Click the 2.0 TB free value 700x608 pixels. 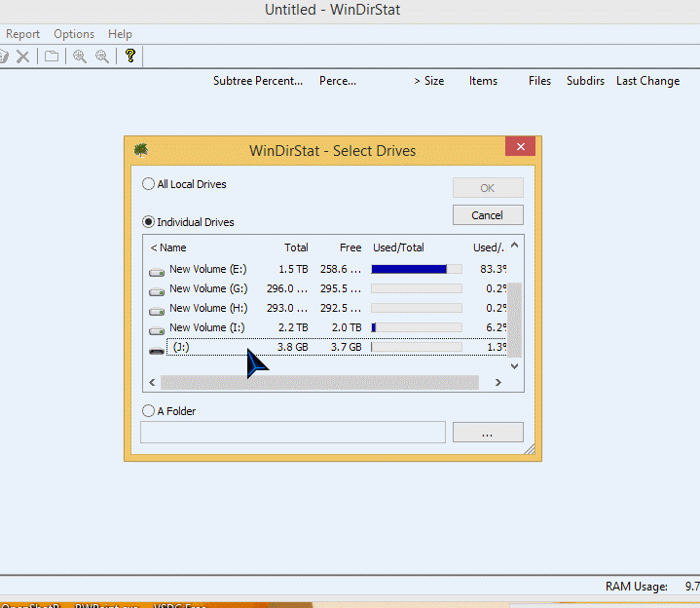347,327
